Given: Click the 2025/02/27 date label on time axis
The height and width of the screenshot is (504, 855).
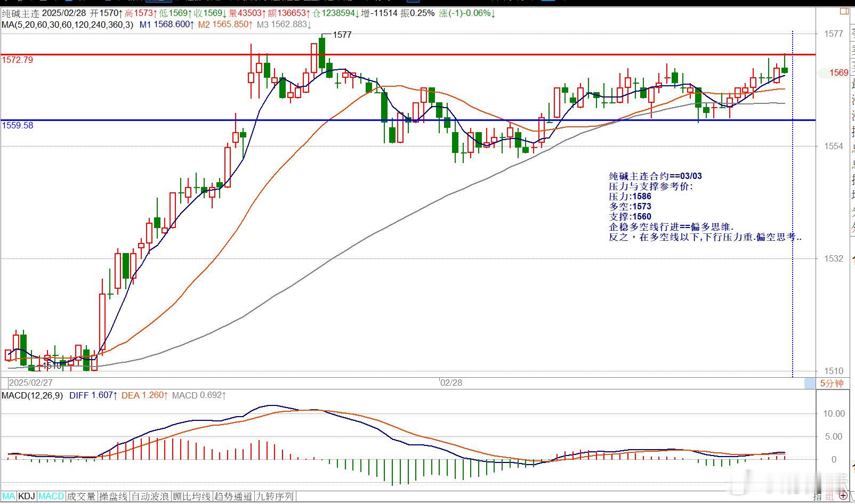Looking at the screenshot, I should tap(31, 383).
